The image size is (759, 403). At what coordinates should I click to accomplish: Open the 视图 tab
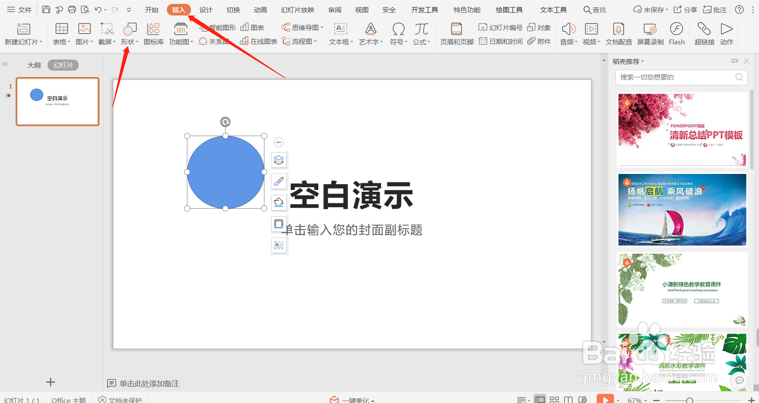pos(362,10)
